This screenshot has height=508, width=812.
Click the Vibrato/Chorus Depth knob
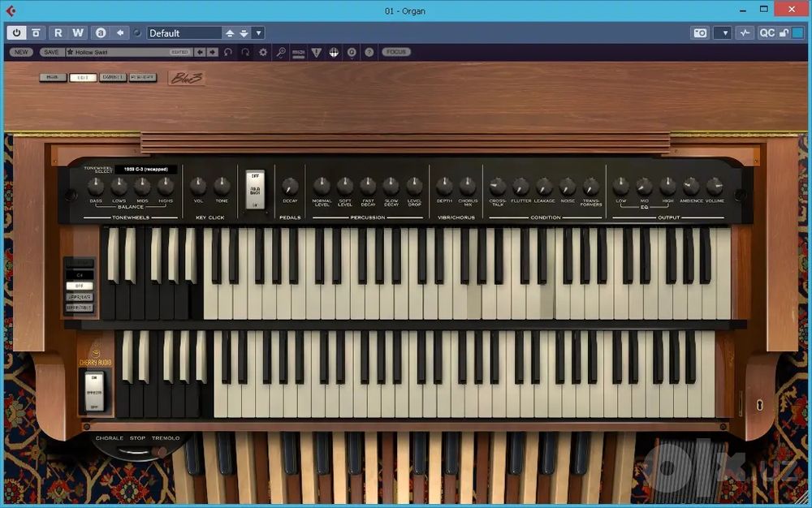444,186
